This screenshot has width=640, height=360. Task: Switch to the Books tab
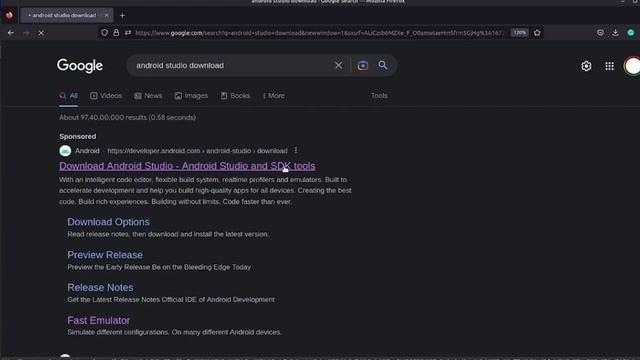pyautogui.click(x=236, y=96)
